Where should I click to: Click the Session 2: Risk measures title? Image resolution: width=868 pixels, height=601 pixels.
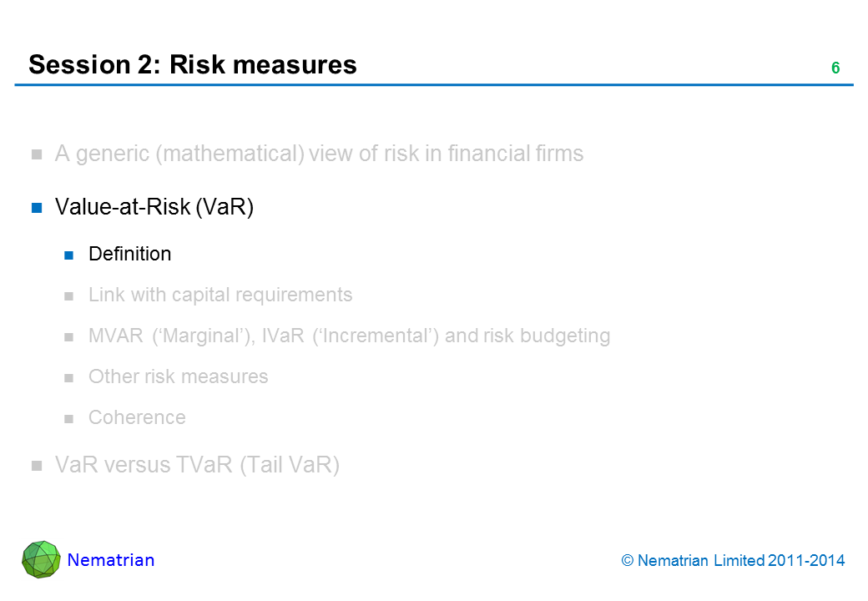[193, 64]
